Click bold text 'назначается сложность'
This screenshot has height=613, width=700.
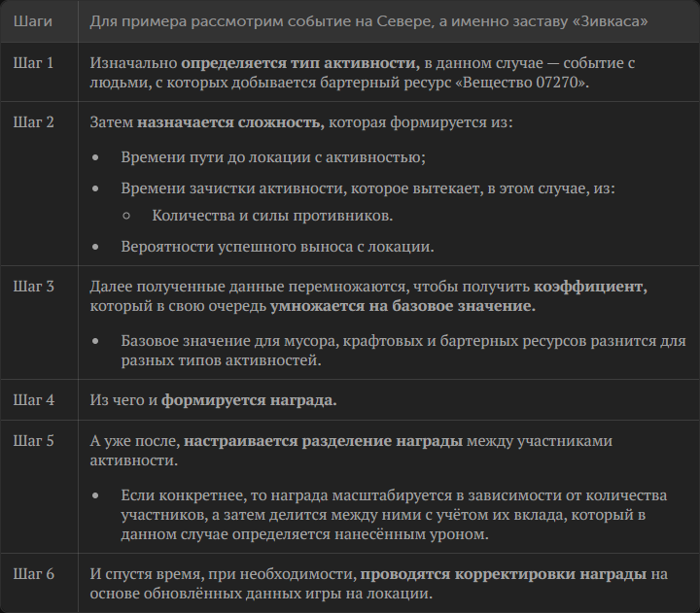click(x=230, y=122)
